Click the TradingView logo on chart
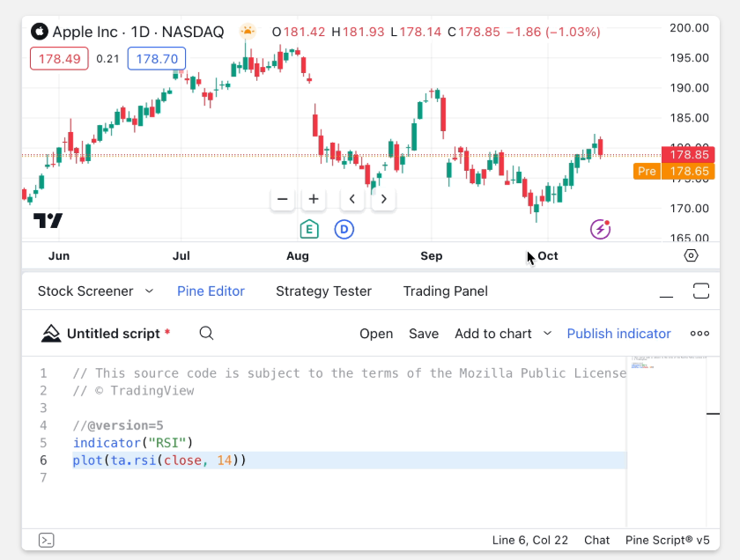740x560 pixels. point(48,220)
